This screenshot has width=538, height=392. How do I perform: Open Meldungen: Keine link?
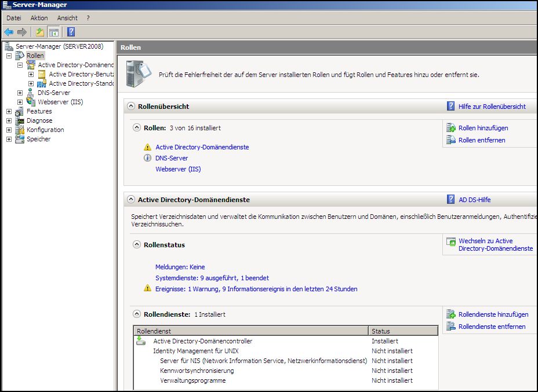pos(180,267)
